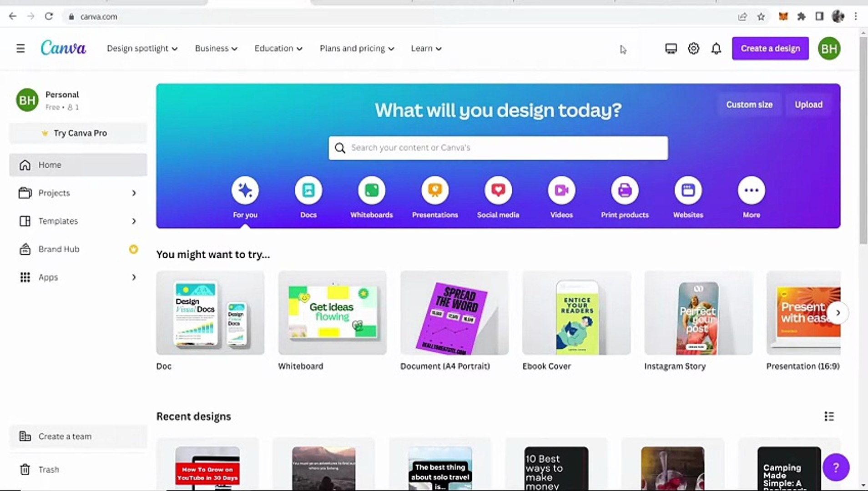The image size is (868, 491).
Task: Click Try Canva Pro
Action: coord(78,133)
